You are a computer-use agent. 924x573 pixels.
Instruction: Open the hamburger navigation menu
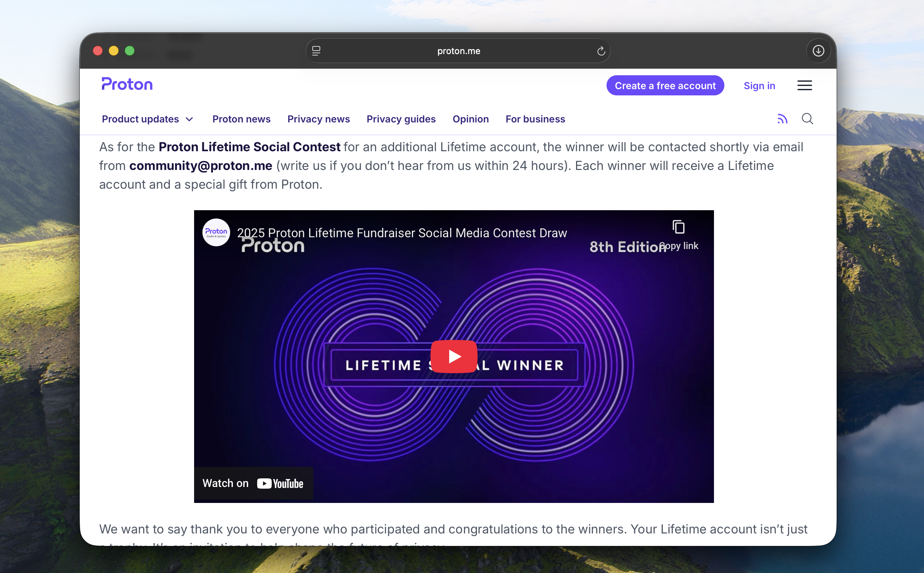(805, 85)
